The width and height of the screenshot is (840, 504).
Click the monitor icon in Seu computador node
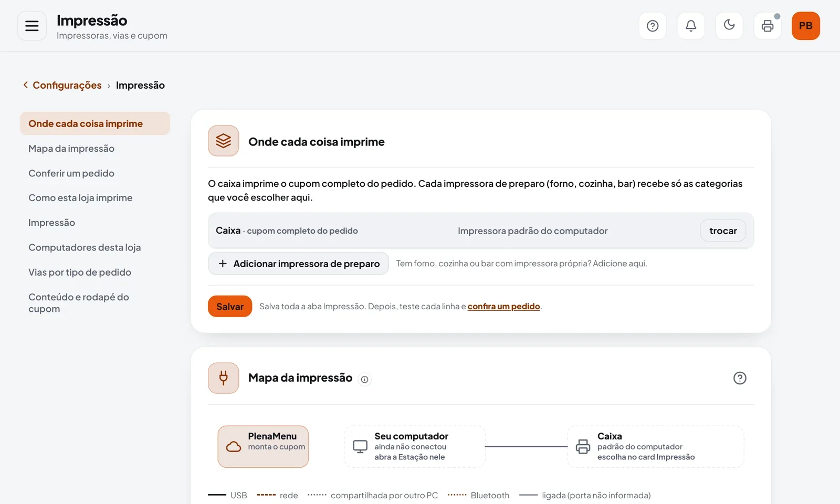360,447
